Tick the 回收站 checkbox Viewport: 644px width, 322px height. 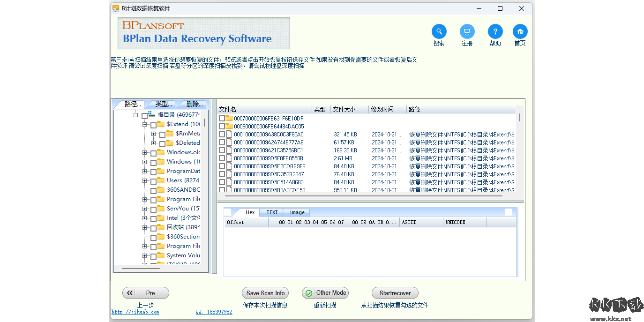click(x=153, y=228)
